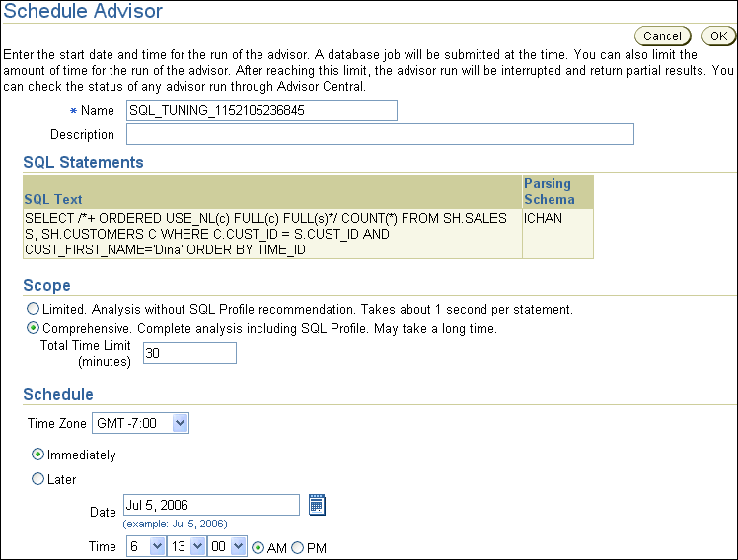Open the calendar date picker icon

[x=317, y=505]
